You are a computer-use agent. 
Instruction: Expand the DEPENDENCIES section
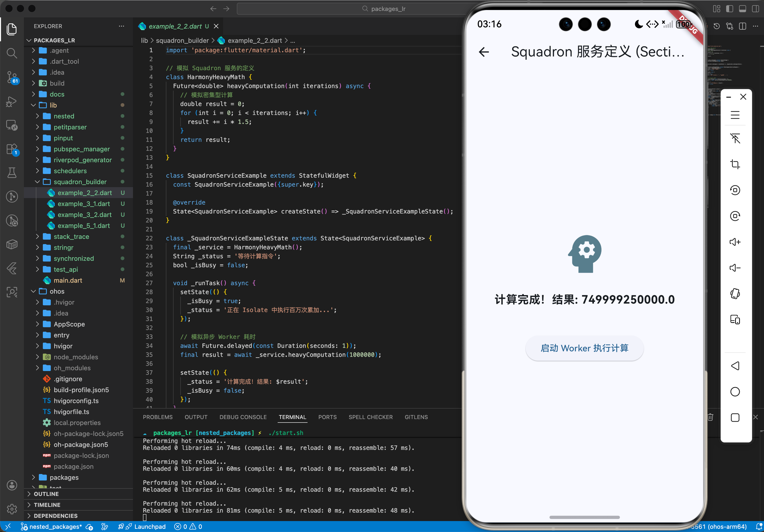click(x=78, y=516)
